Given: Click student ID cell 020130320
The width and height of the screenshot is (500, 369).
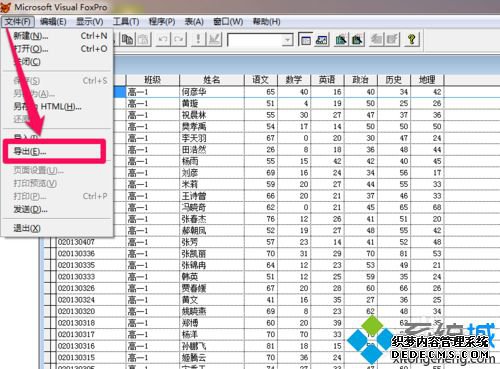Looking at the screenshot, I should point(91,311).
